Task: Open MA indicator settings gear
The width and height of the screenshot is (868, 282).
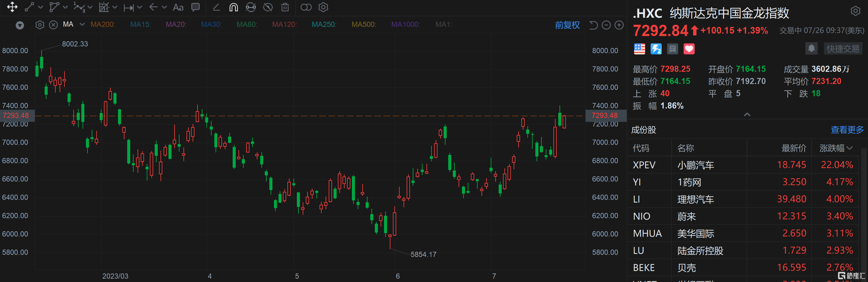Action: (40, 25)
